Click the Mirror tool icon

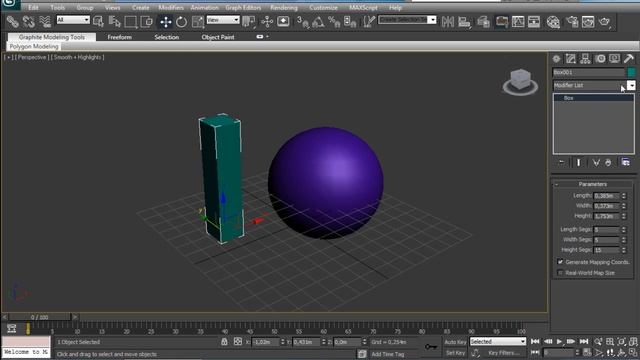click(x=448, y=22)
